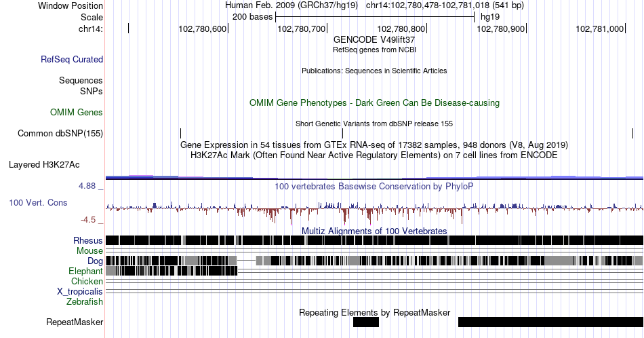Click the hg19 label beside scale bar

coord(490,17)
